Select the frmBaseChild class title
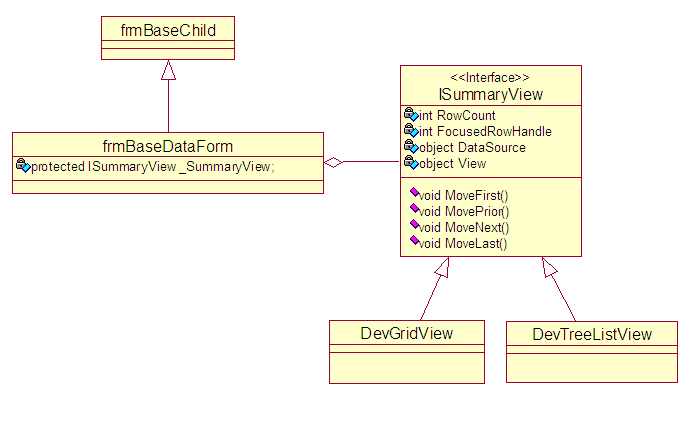692x422 pixels. click(x=168, y=30)
